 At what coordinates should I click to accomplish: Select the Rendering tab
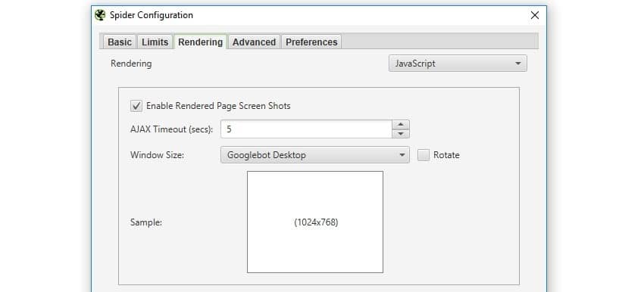click(x=201, y=42)
